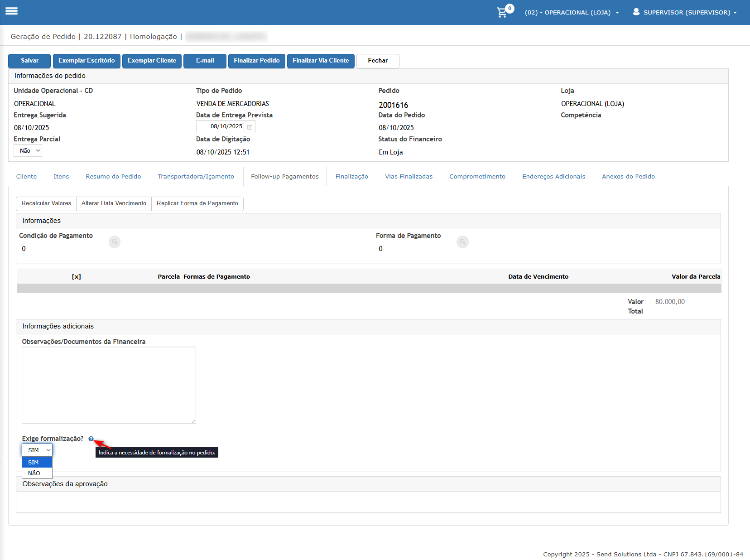Open the shopping cart icon
The height and width of the screenshot is (560, 750).
click(502, 12)
